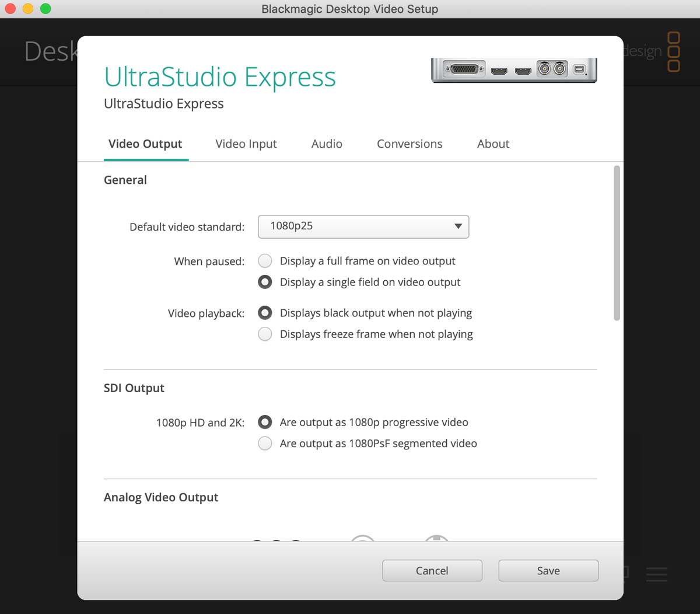Select Display a single field on video output
The height and width of the screenshot is (614, 700).
click(x=265, y=282)
